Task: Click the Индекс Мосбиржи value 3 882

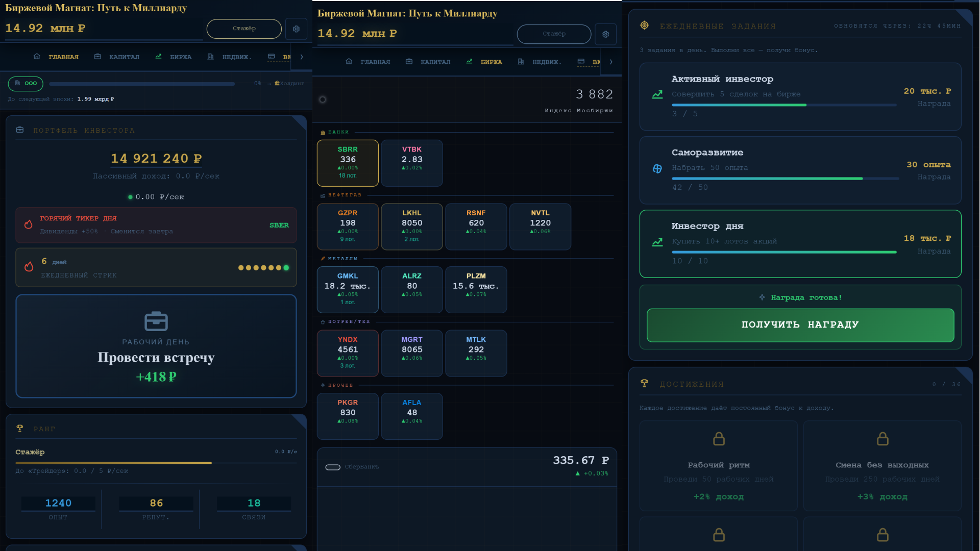Action: tap(594, 94)
